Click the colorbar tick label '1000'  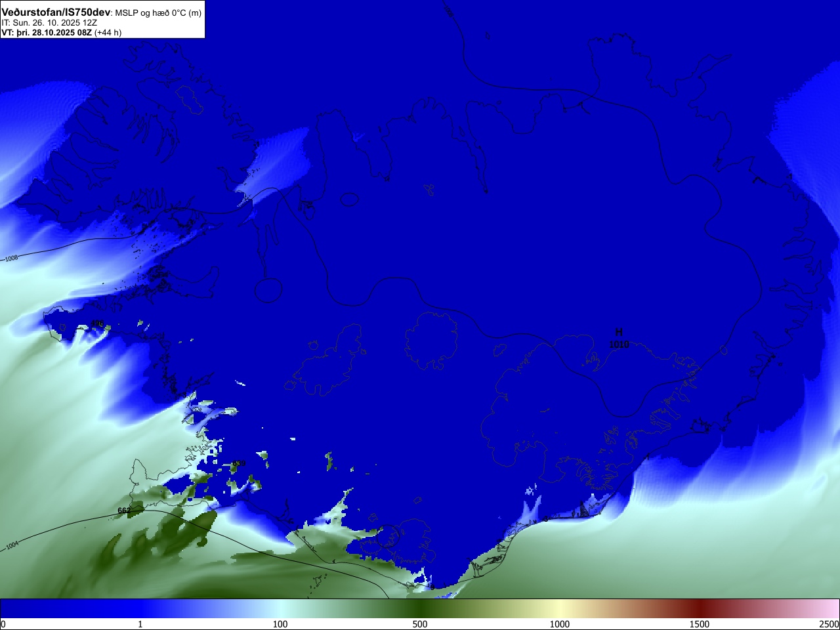(560, 624)
